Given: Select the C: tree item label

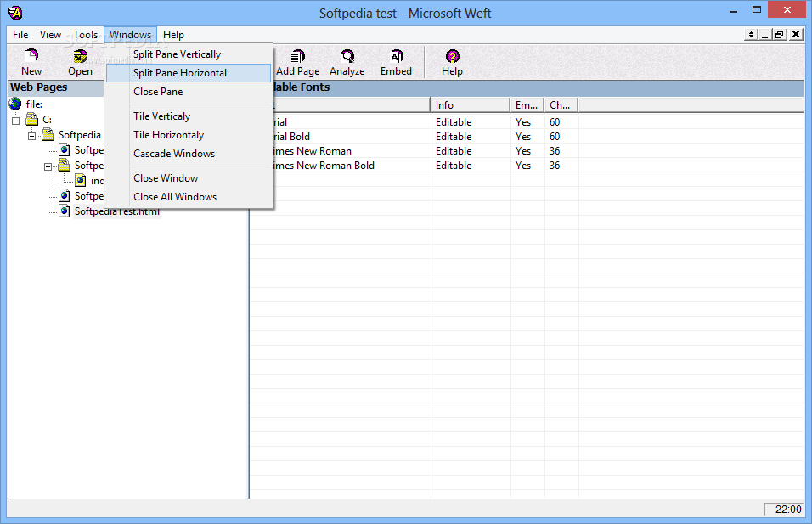Looking at the screenshot, I should coord(47,120).
